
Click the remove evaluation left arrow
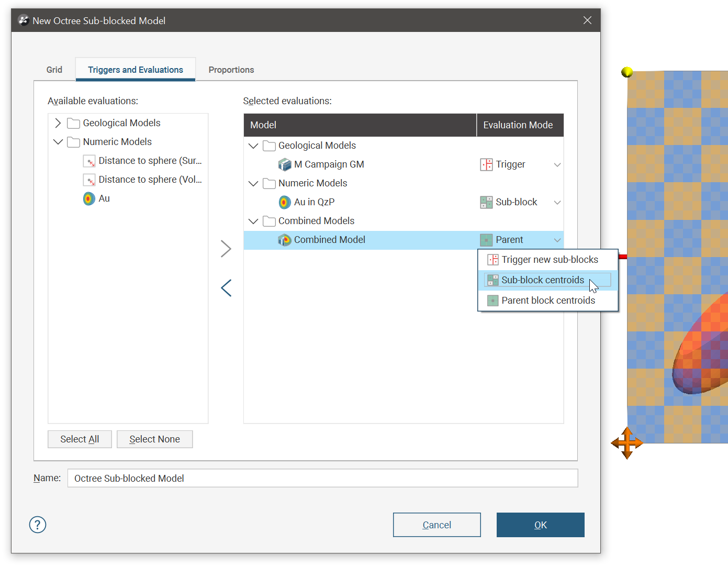point(226,287)
